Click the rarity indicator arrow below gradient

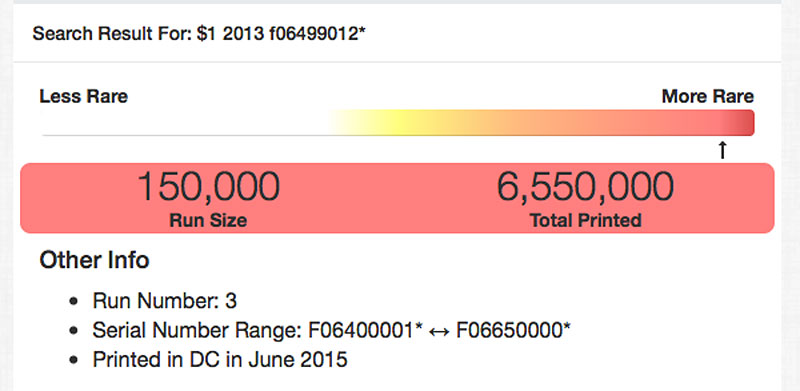(x=722, y=150)
